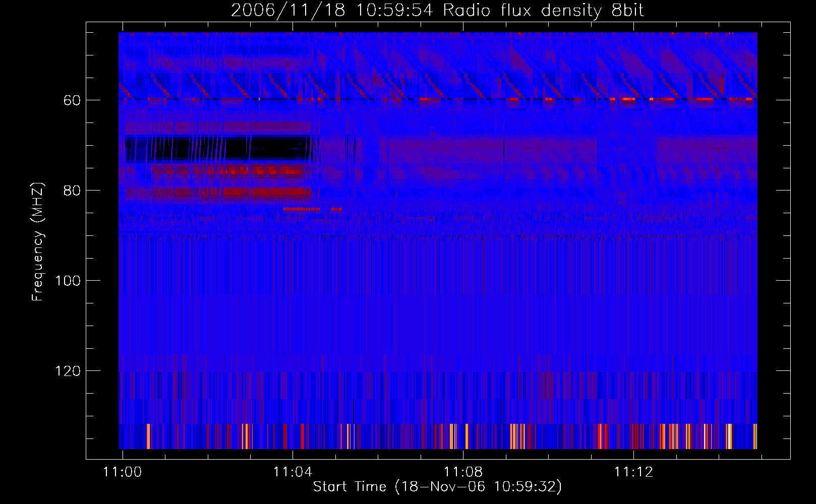Click the plot title "Radio flux density 8bit"
Image resolution: width=816 pixels, height=504 pixels.
point(543,10)
